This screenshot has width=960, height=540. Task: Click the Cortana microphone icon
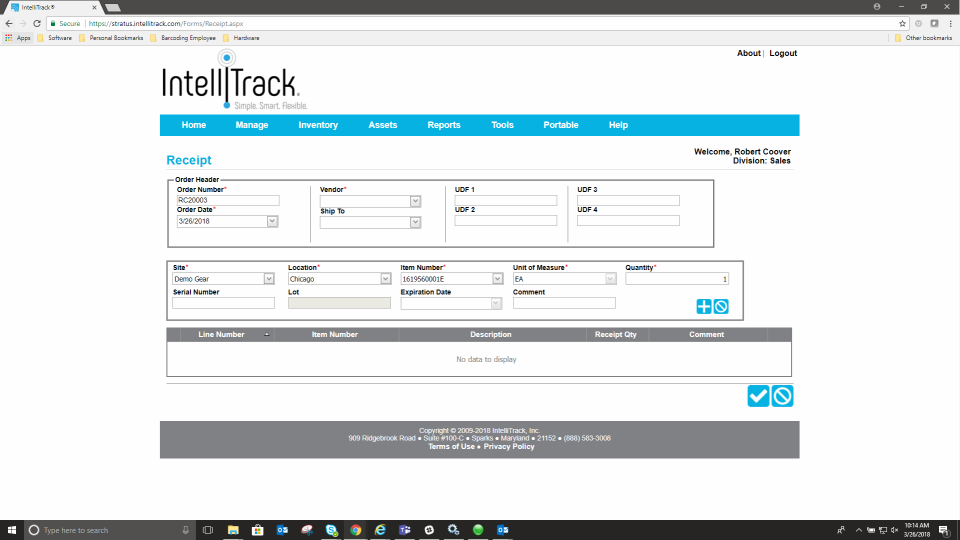[x=186, y=530]
